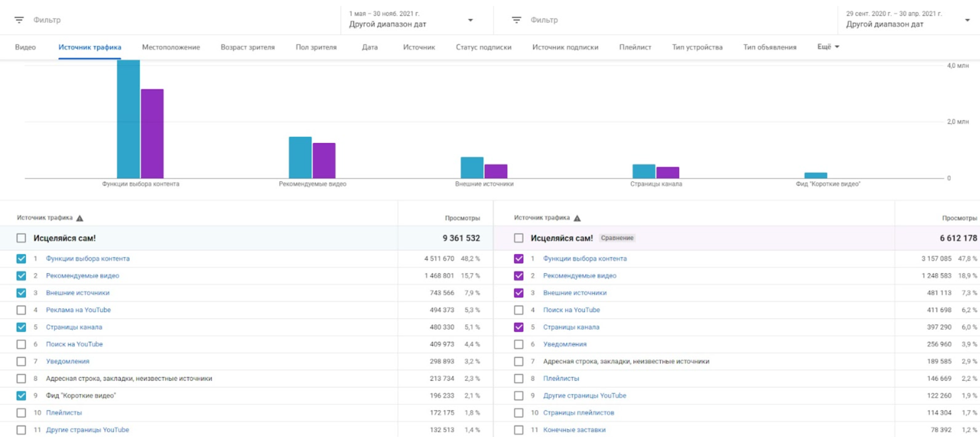
Task: Select the Источник подписки tab
Action: coord(565,47)
